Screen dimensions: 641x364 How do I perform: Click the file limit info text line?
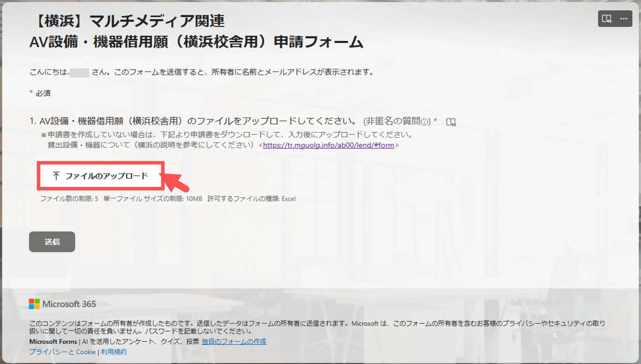[x=168, y=199]
